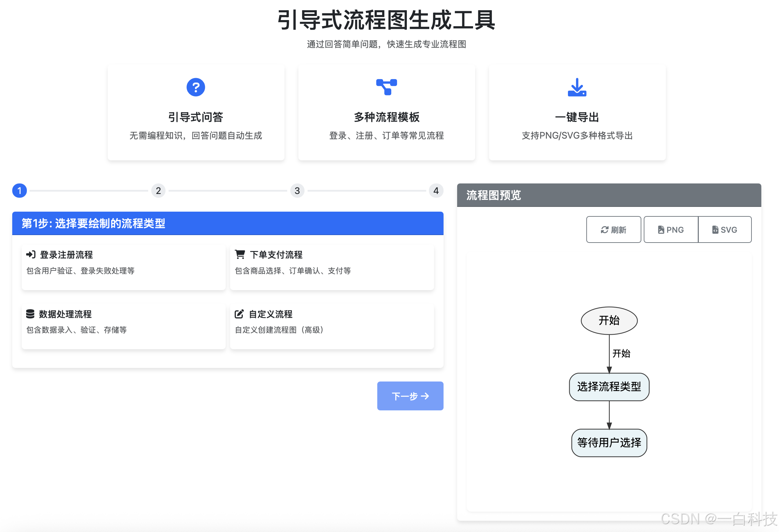The width and height of the screenshot is (779, 532).
Task: Export the flowchart as SVG
Action: point(725,230)
